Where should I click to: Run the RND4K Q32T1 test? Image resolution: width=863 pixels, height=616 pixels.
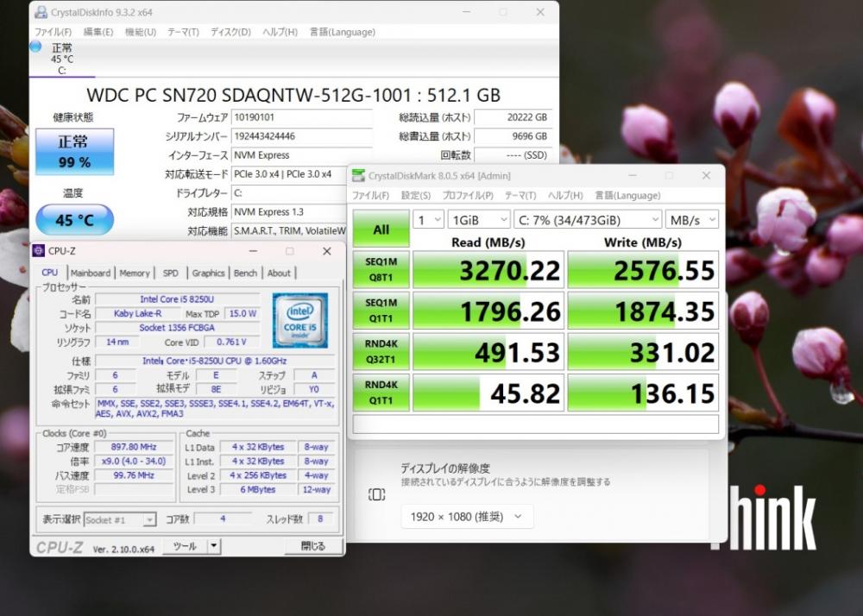click(x=381, y=351)
